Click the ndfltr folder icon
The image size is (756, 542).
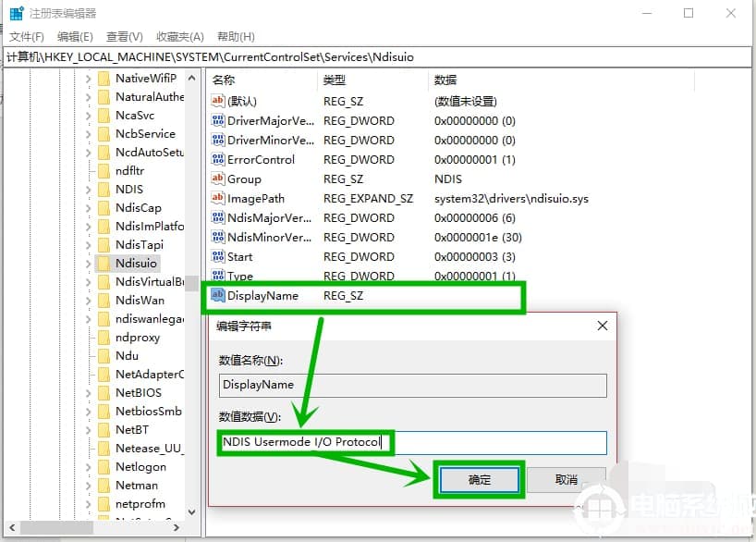pos(104,171)
